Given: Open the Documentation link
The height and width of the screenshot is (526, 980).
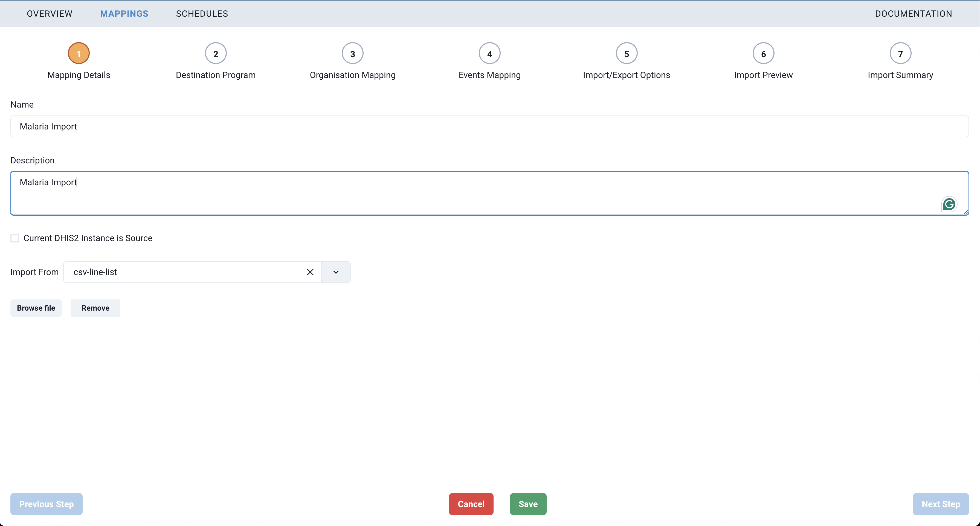Looking at the screenshot, I should 914,14.
